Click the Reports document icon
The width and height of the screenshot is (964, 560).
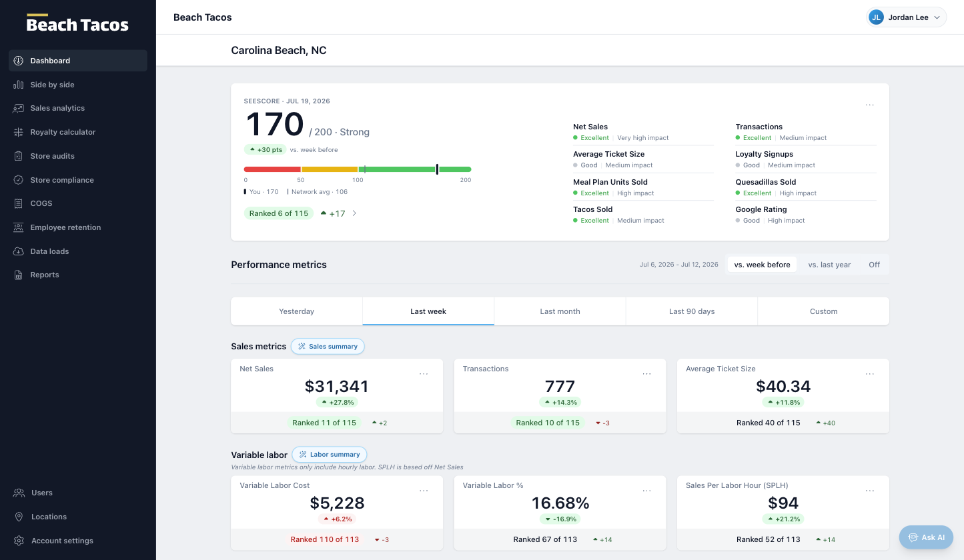[x=19, y=275]
